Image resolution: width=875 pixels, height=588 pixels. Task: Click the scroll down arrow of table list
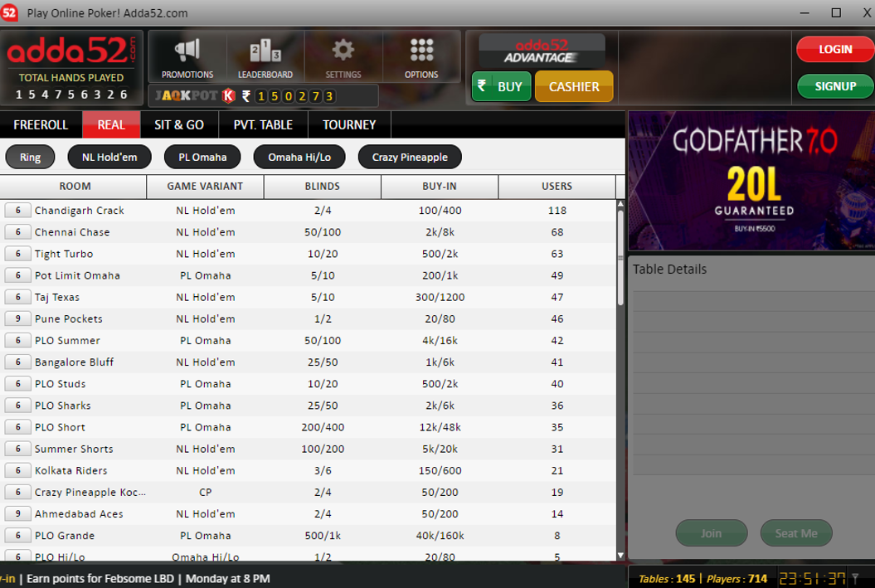620,556
